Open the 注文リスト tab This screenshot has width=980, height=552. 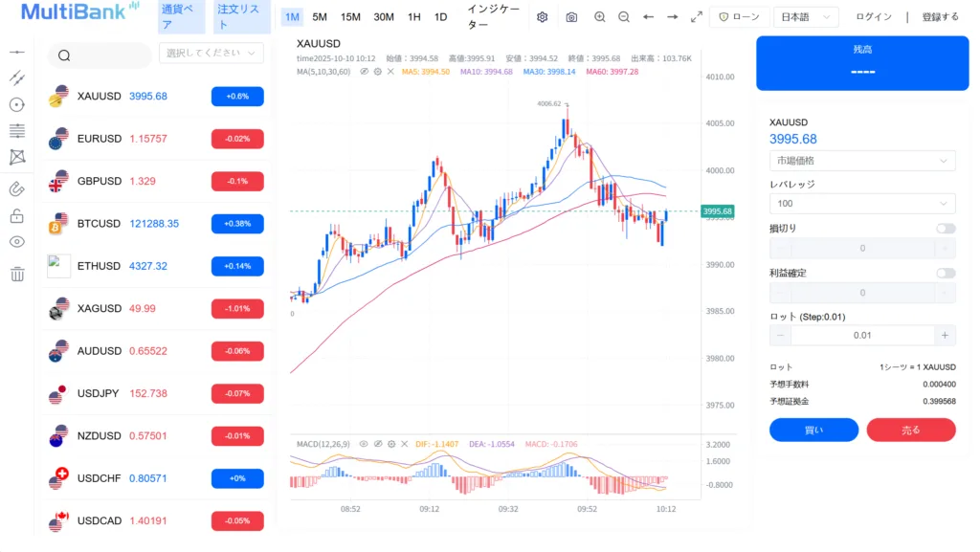click(x=237, y=17)
